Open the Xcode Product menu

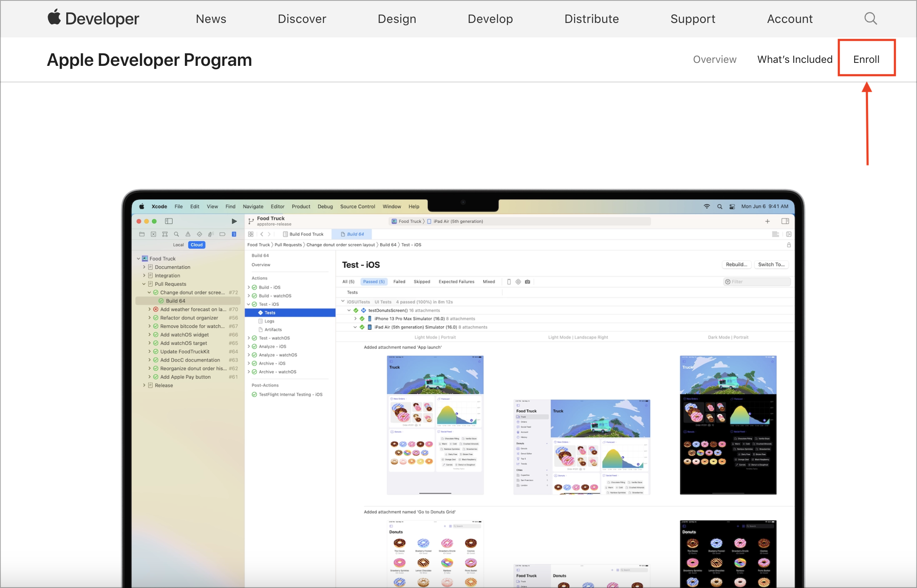tap(301, 206)
